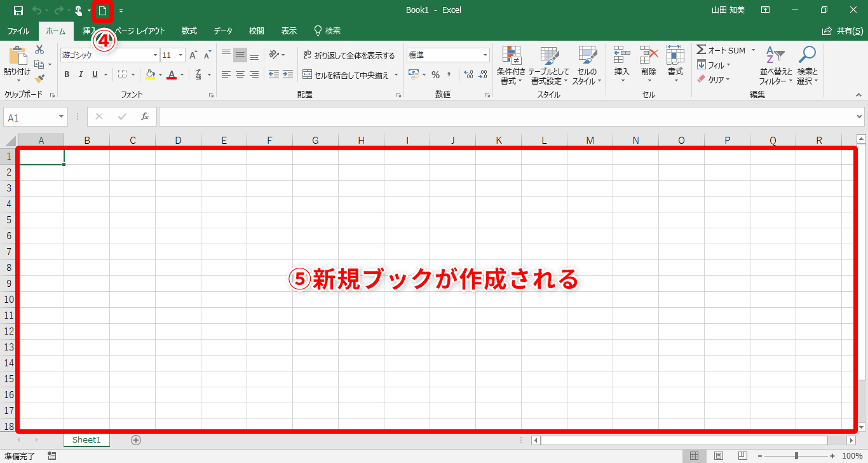This screenshot has width=868, height=463.
Task: Increase indent with the indent icon
Action: [288, 74]
